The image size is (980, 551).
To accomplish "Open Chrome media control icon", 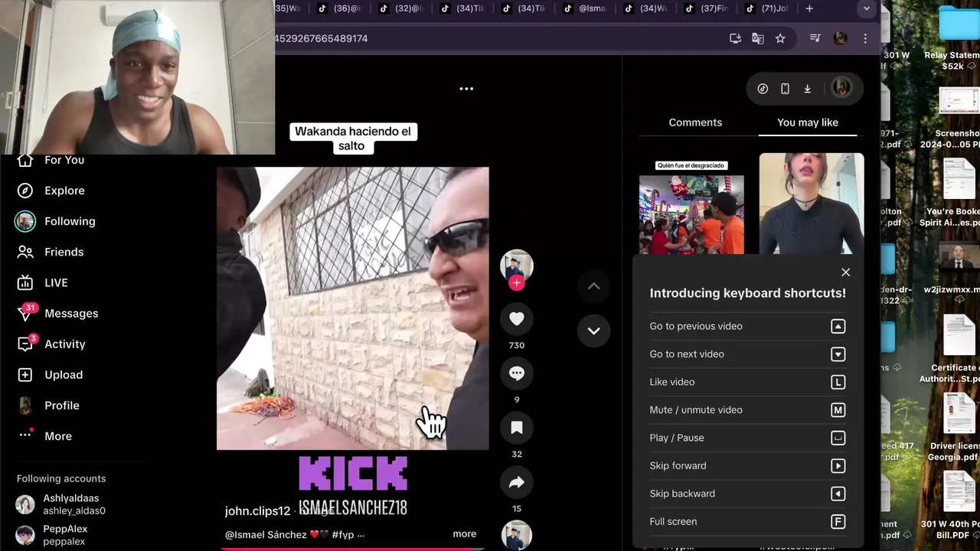I will coord(815,38).
